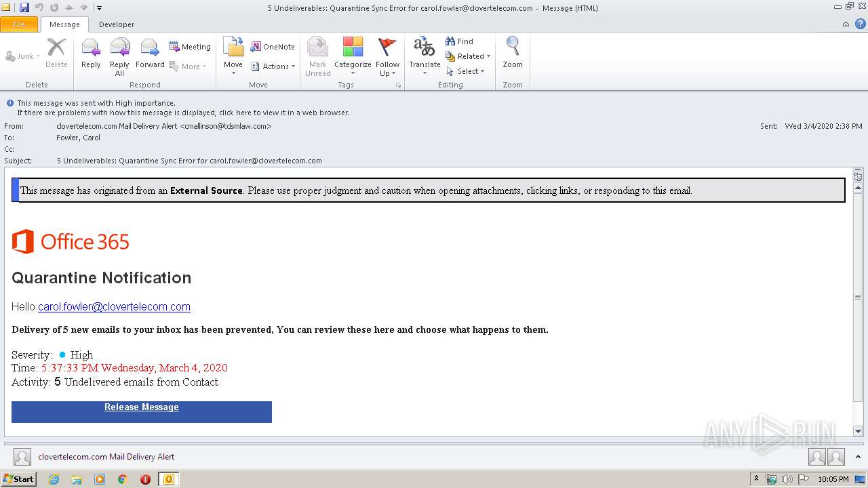Click the Release Message button
The height and width of the screenshot is (488, 868).
coord(142,411)
